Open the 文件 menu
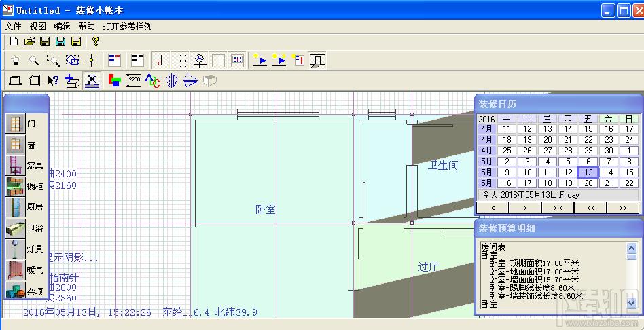The height and width of the screenshot is (330, 644). click(13, 26)
